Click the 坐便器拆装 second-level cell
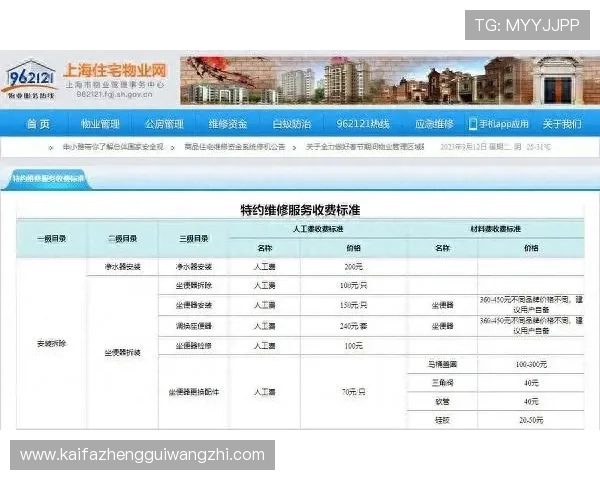Viewport: 600px width, 480px height. [x=122, y=352]
